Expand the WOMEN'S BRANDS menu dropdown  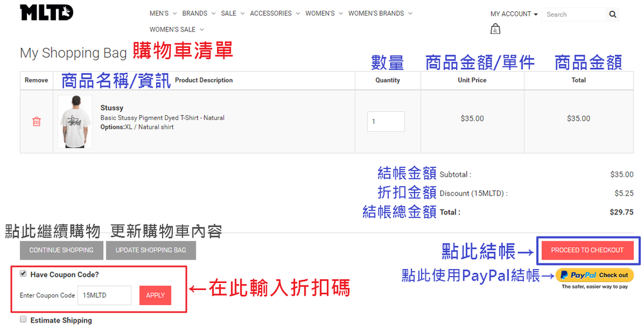click(x=380, y=14)
